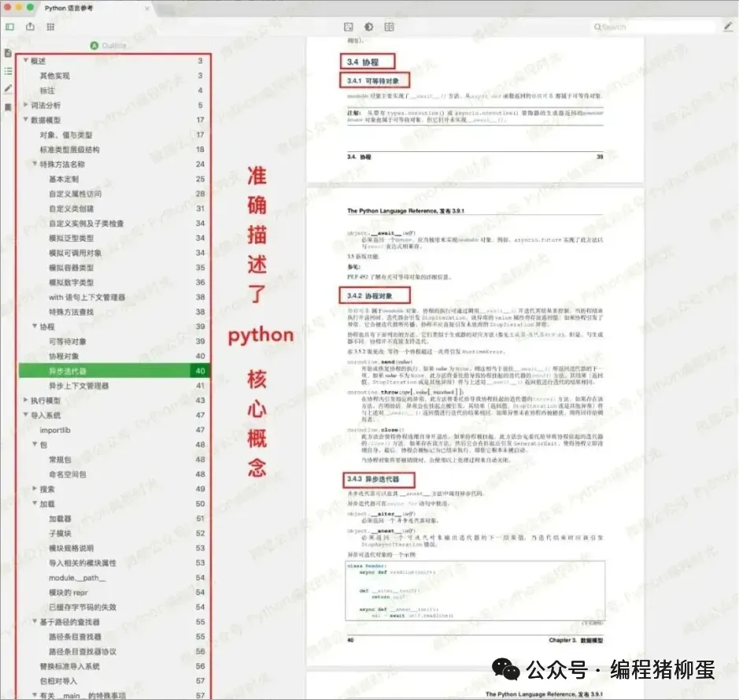Open the bookmarks sidebar icon
Screen dimensions: 739x700
tap(8, 107)
